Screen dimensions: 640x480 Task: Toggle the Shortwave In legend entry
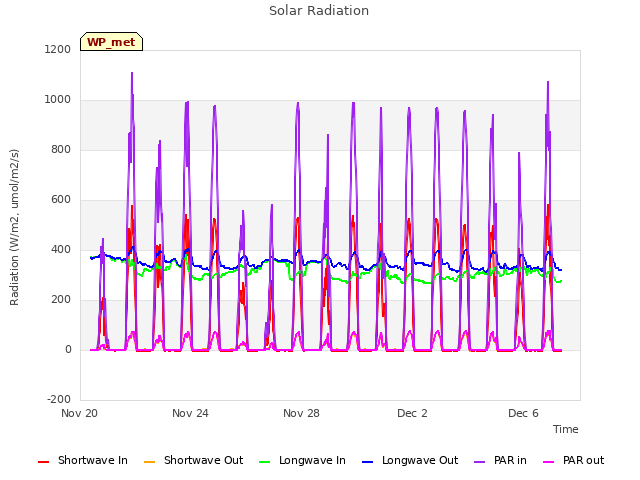tap(83, 460)
